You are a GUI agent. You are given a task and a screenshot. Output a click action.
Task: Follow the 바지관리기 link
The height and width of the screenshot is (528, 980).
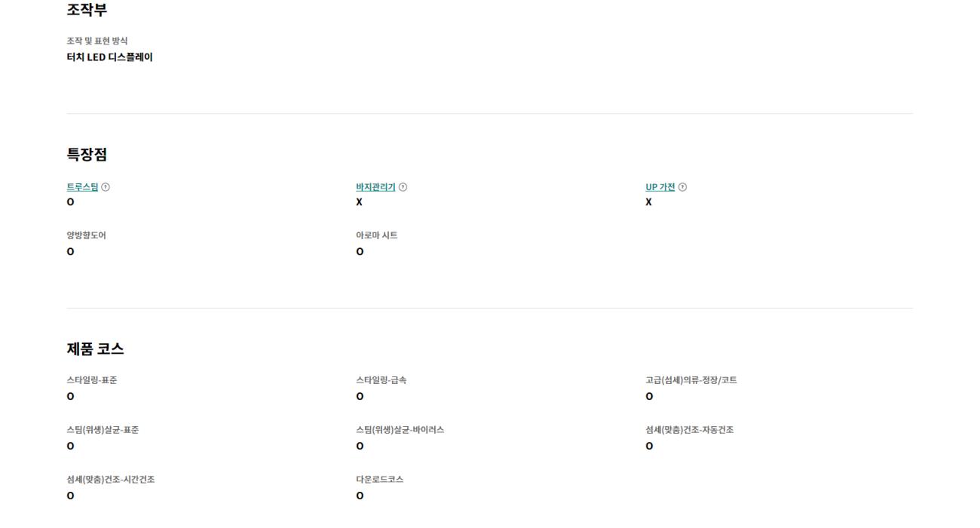[375, 187]
